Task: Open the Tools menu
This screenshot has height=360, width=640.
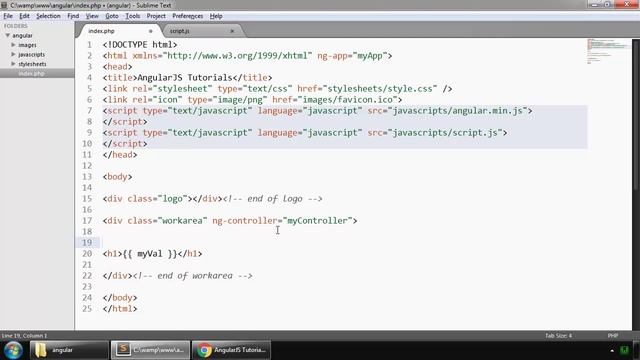Action: pos(132,16)
